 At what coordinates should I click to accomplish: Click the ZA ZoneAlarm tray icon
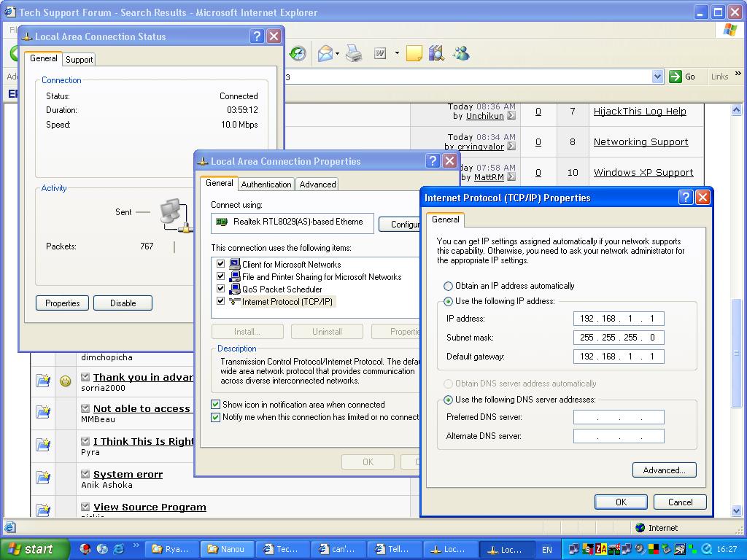click(601, 550)
